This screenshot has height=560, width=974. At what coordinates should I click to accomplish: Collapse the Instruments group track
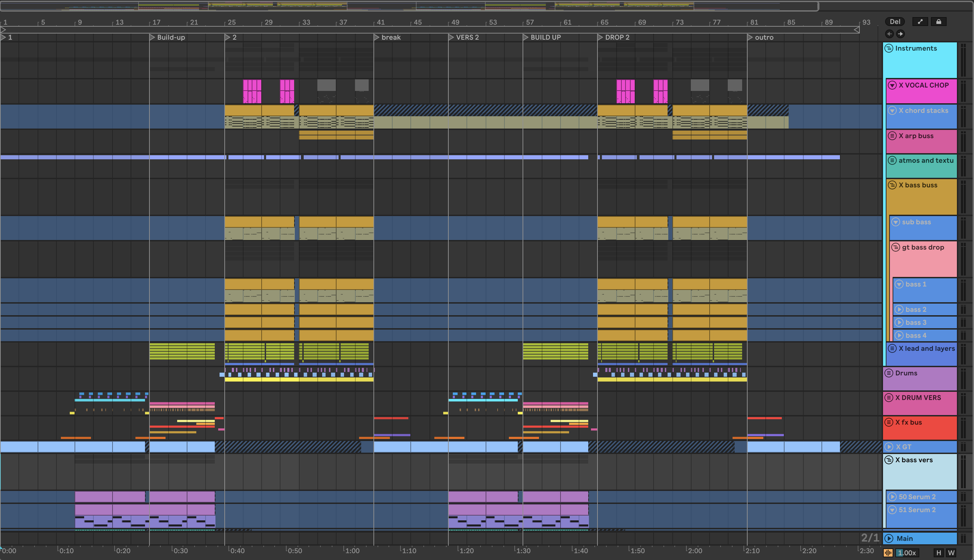coord(889,48)
